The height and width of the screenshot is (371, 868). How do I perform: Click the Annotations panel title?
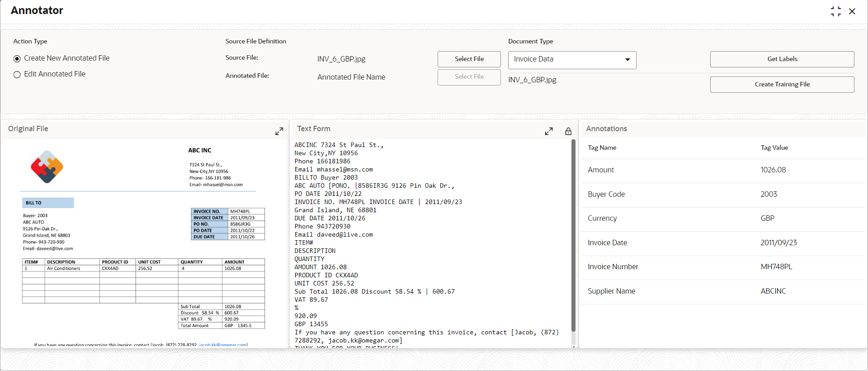coord(607,129)
